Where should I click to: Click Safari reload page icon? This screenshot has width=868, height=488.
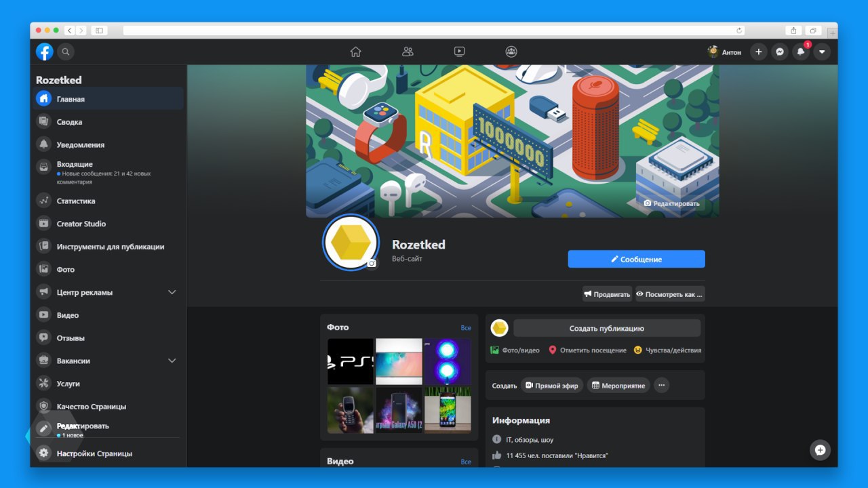[739, 30]
